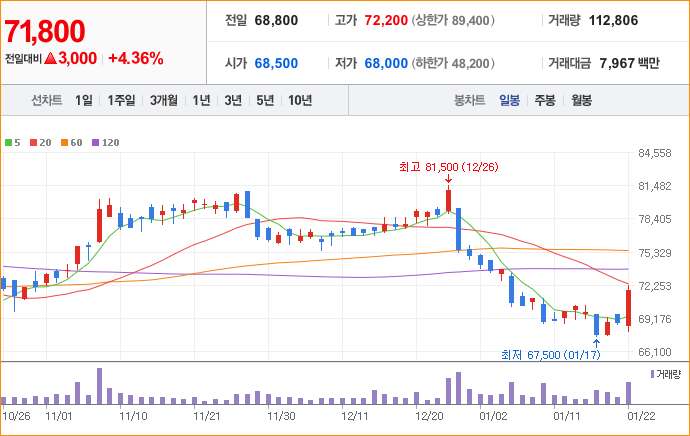Click the 전일 value 68,800
This screenshot has height=436, width=690.
pos(276,20)
